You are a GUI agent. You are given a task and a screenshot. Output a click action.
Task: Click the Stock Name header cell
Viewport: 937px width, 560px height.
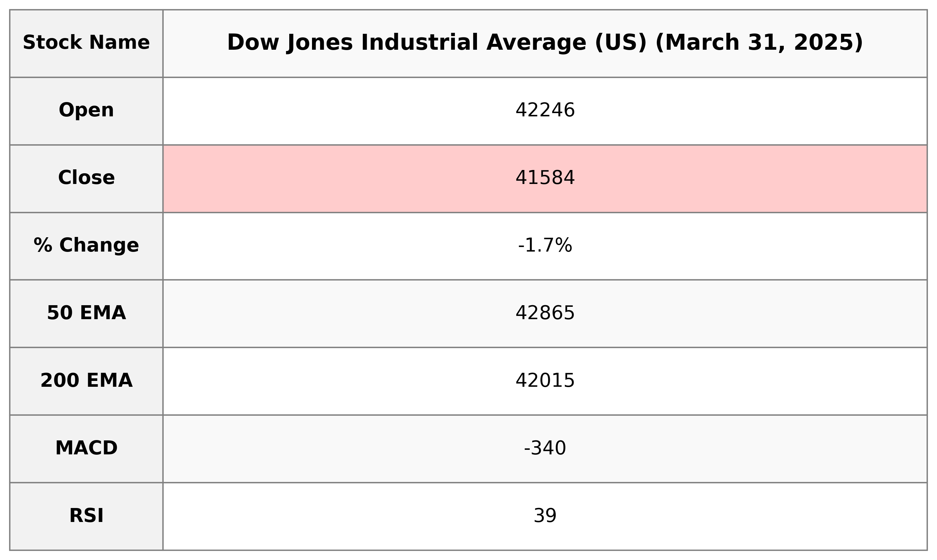86,43
